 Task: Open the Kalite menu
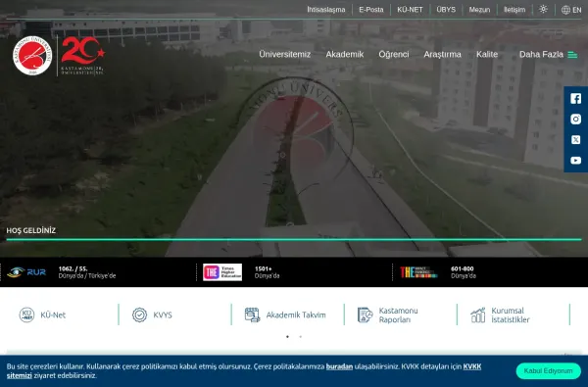pyautogui.click(x=487, y=54)
